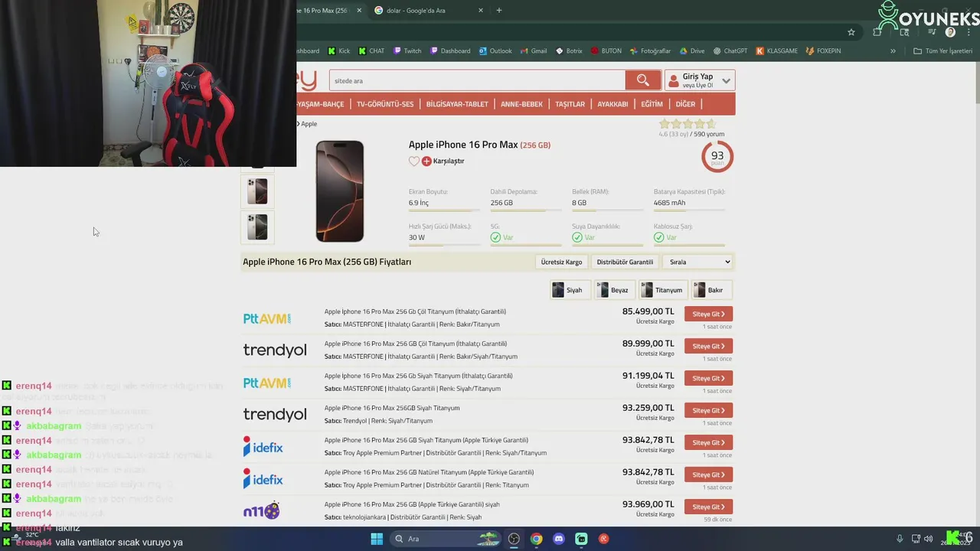Click the Windows Start button
The image size is (980, 551).
click(377, 539)
